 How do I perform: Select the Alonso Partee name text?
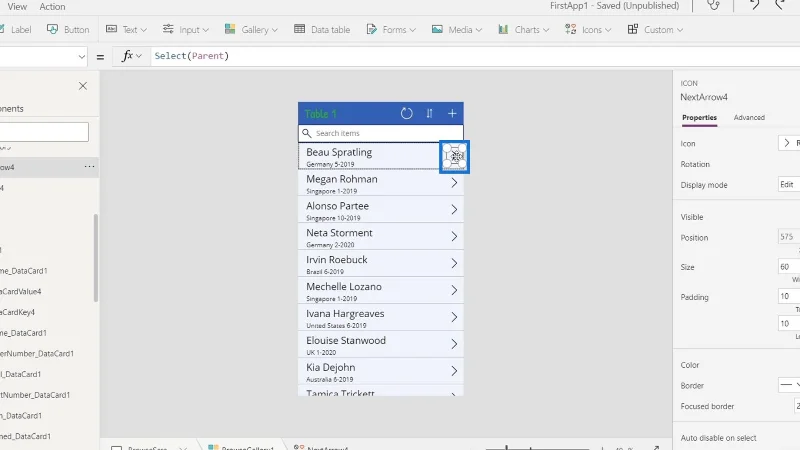(x=337, y=206)
